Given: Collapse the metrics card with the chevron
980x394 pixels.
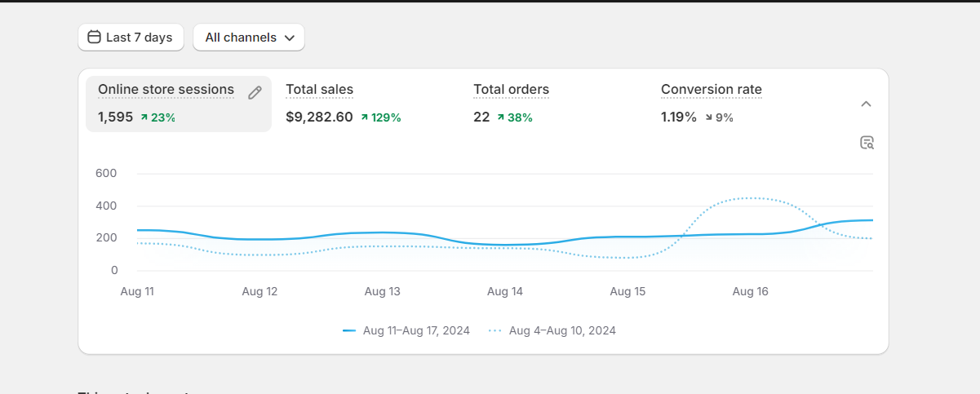Looking at the screenshot, I should [867, 104].
